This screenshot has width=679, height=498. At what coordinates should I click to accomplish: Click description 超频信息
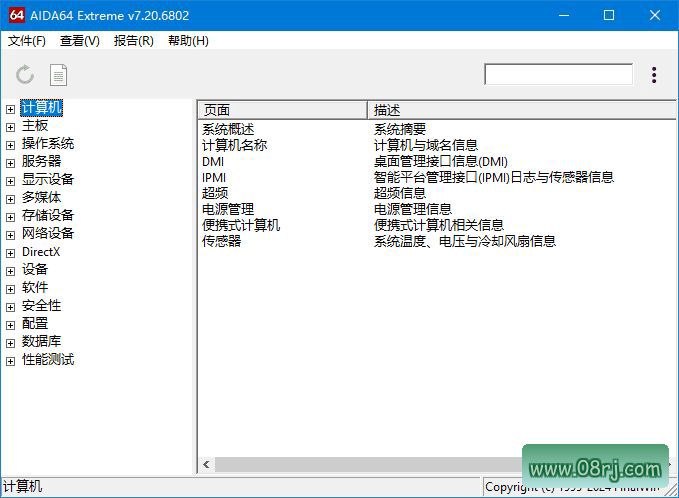coord(400,193)
